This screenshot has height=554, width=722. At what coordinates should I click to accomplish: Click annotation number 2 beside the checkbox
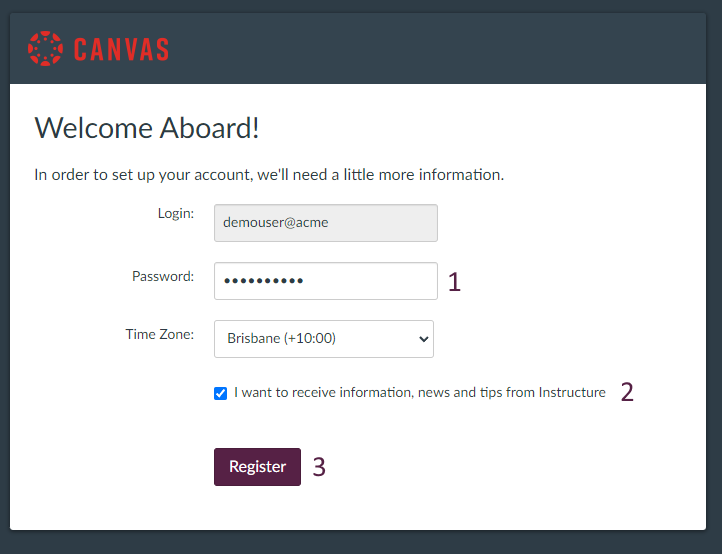pyautogui.click(x=627, y=392)
